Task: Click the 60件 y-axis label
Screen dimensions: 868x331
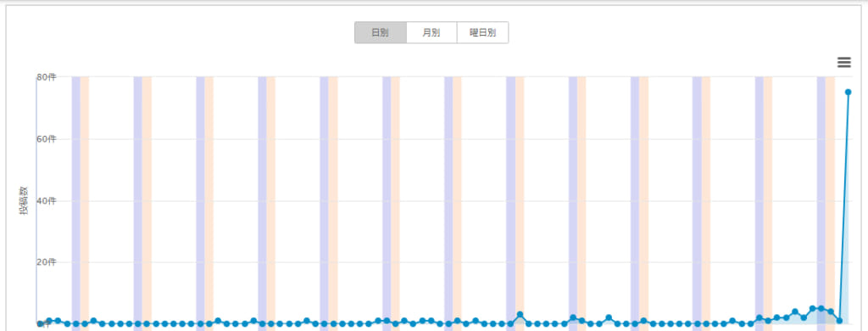Action: point(47,138)
